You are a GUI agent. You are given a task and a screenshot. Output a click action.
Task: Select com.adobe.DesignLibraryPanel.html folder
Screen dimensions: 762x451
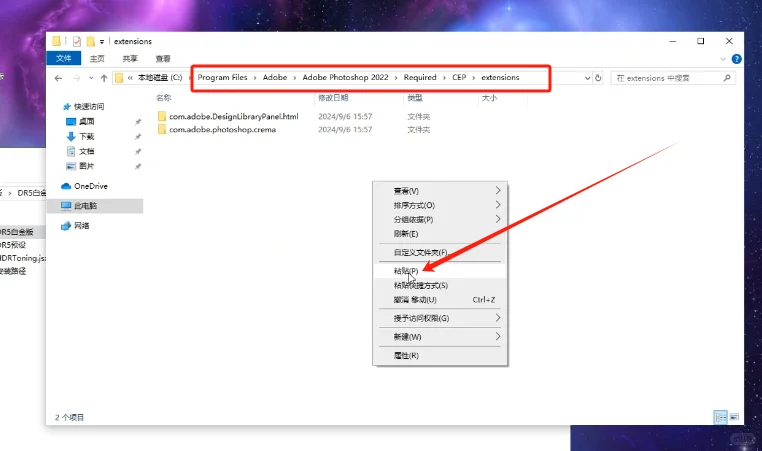pos(234,117)
